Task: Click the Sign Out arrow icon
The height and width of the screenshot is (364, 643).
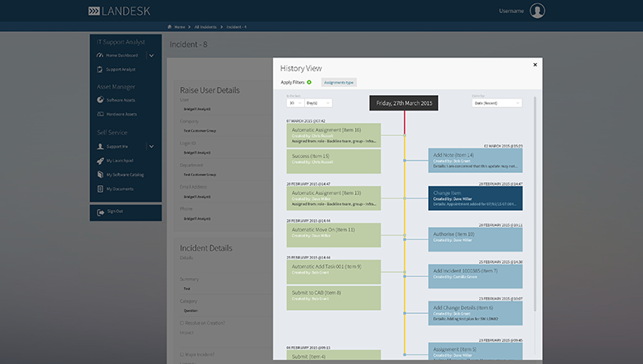Action: [x=100, y=212]
